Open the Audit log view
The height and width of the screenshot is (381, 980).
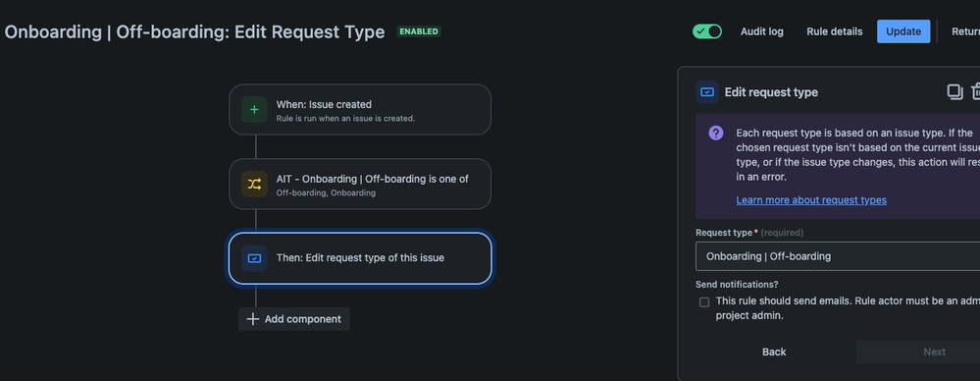point(762,31)
